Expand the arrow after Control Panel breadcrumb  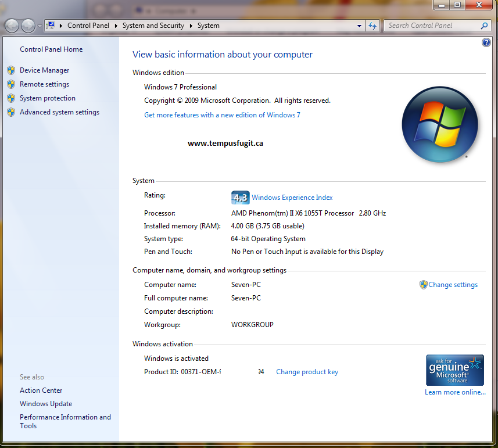tap(116, 26)
